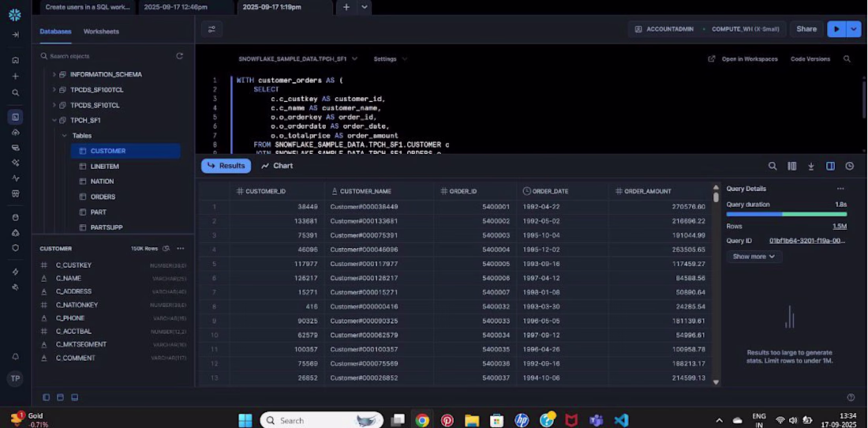Download the query results
Viewport: 868px width, 428px height.
(x=811, y=166)
